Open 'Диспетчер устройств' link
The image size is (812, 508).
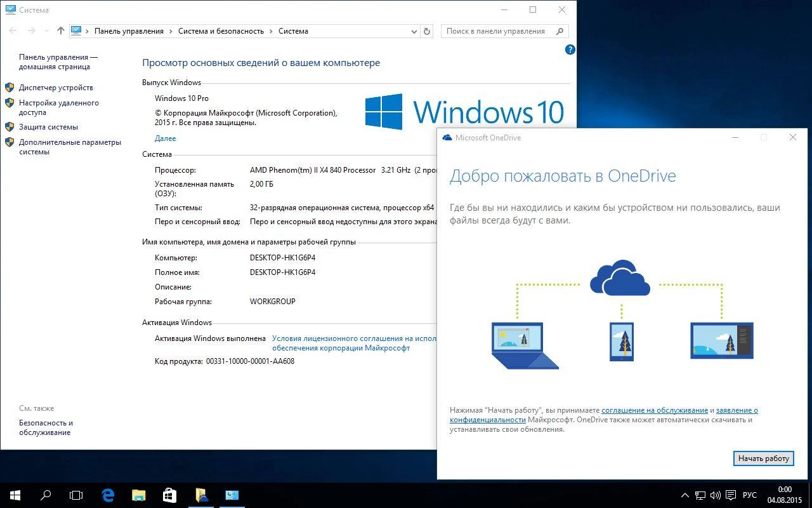click(56, 88)
